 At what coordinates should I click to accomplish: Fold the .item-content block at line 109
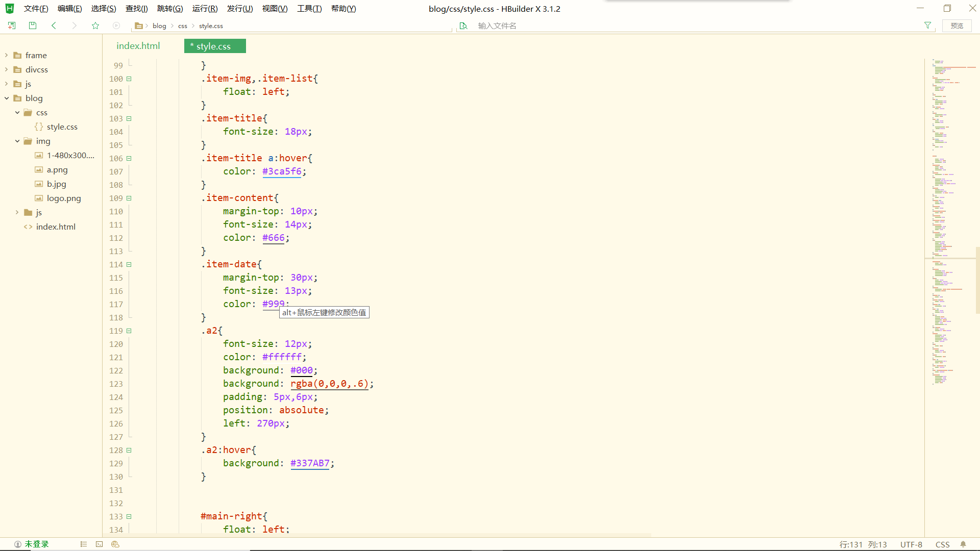tap(129, 198)
